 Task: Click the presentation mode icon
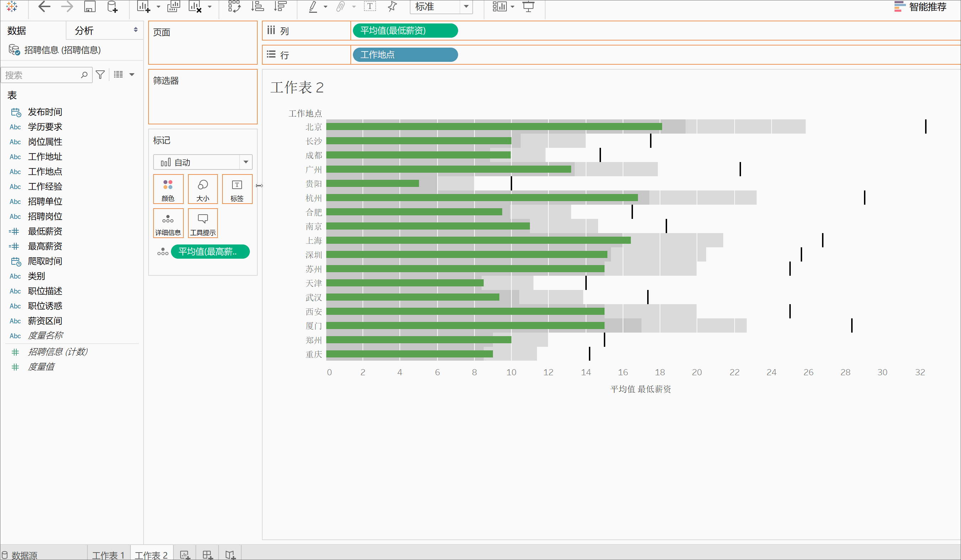(528, 6)
